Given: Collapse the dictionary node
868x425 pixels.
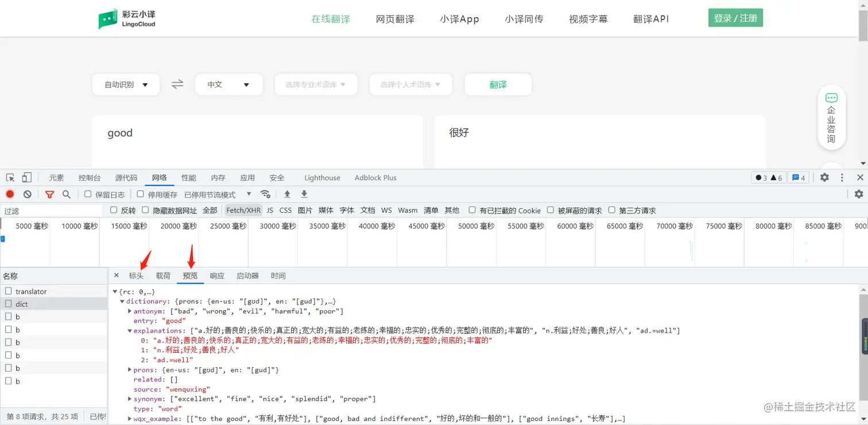Looking at the screenshot, I should (x=122, y=302).
